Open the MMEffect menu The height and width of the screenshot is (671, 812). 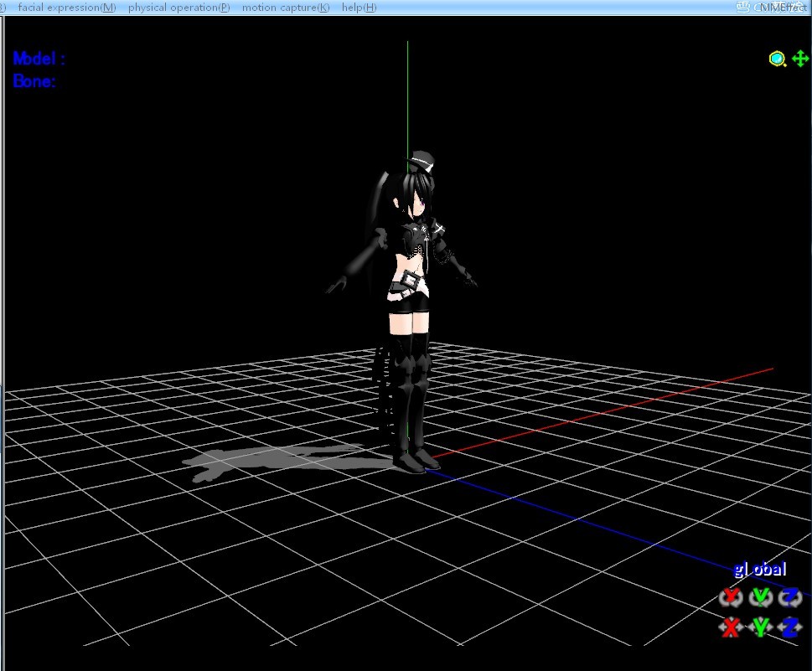[x=782, y=8]
